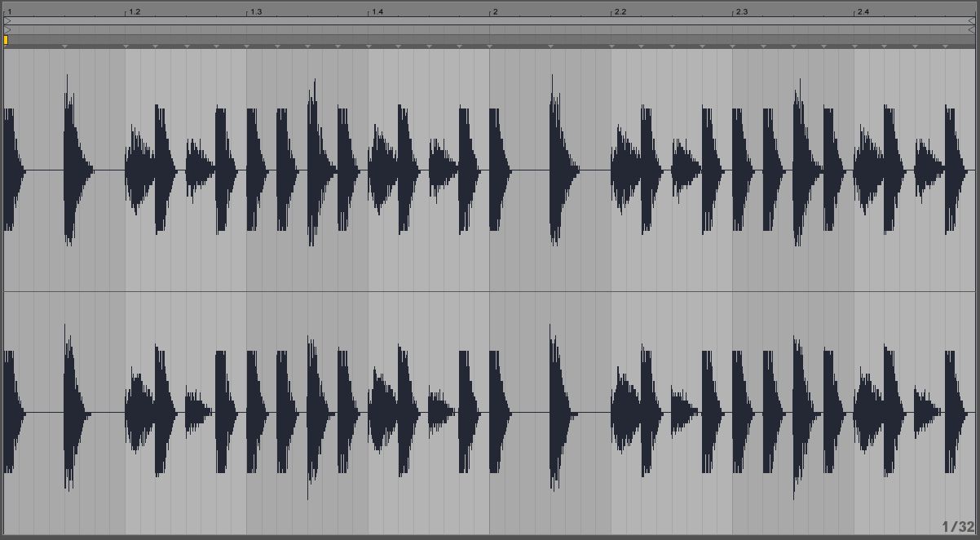Screen dimensions: 980x540
Task: Select the transient marker at beat 2.4
Action: [854, 46]
